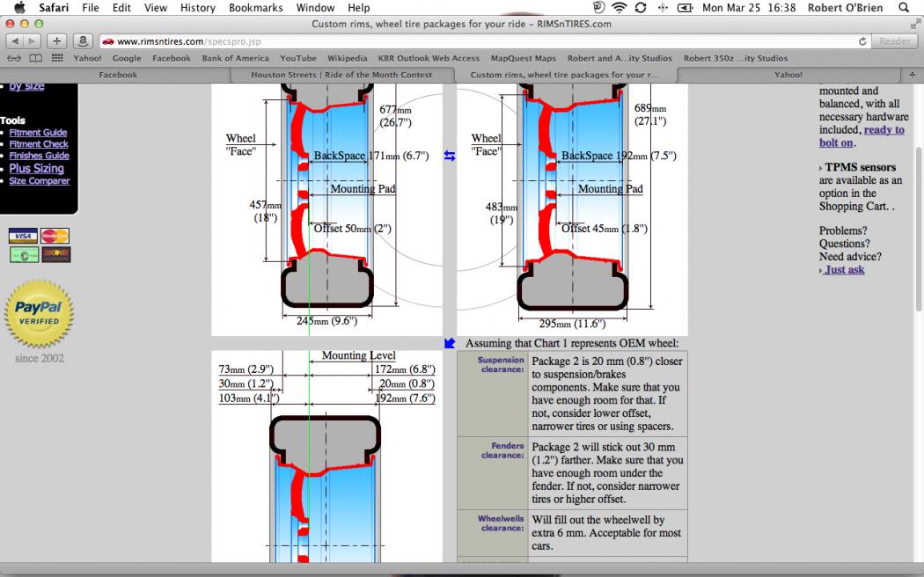Go back with Safari's back arrow
The width and height of the screenshot is (924, 577).
click(16, 41)
